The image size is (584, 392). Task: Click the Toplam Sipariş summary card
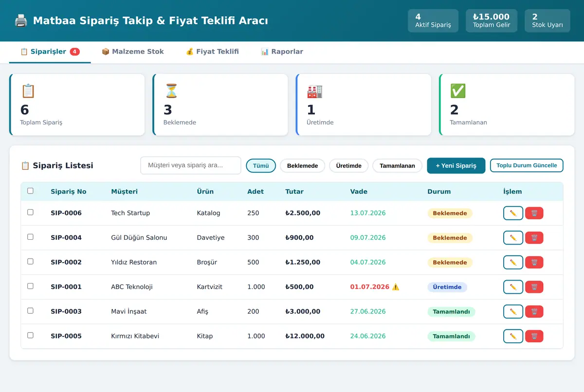(77, 105)
